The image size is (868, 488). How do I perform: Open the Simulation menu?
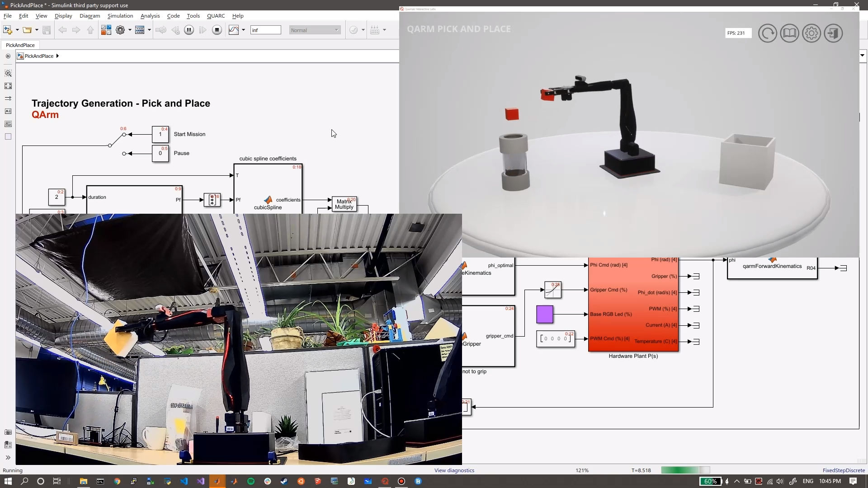point(120,15)
